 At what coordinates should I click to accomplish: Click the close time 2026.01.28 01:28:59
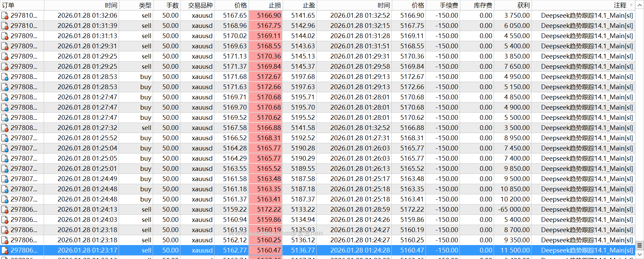360,210
